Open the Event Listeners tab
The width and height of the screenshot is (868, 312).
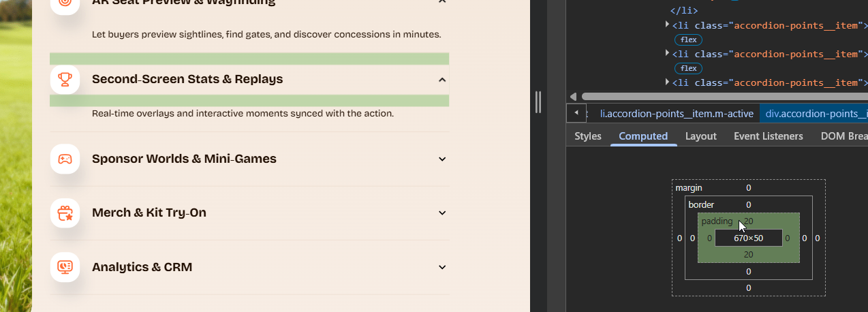[768, 136]
